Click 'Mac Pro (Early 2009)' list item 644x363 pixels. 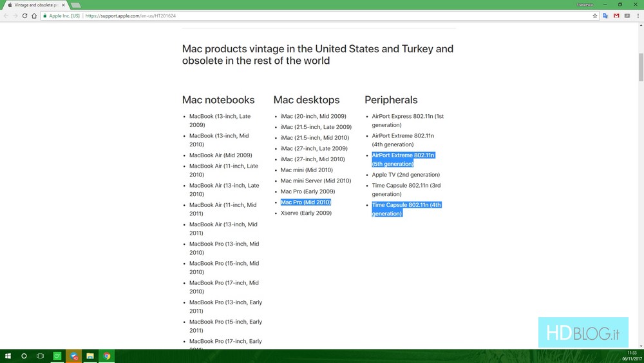[308, 191]
